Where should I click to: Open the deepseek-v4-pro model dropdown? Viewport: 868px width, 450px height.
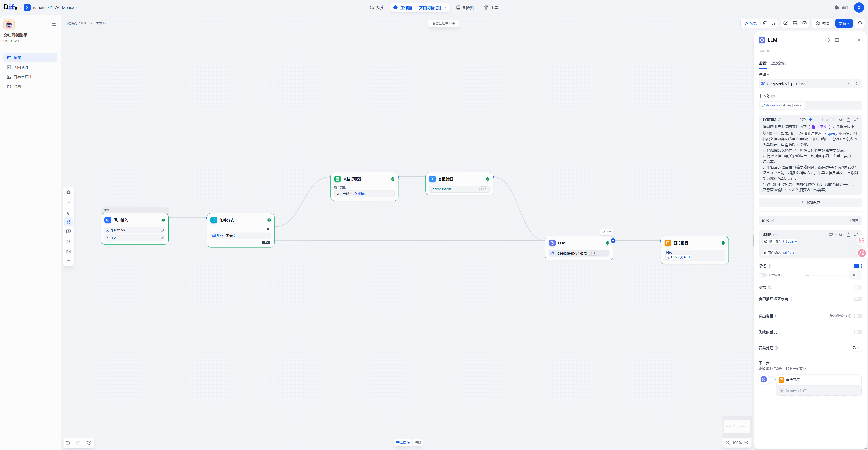pyautogui.click(x=805, y=84)
